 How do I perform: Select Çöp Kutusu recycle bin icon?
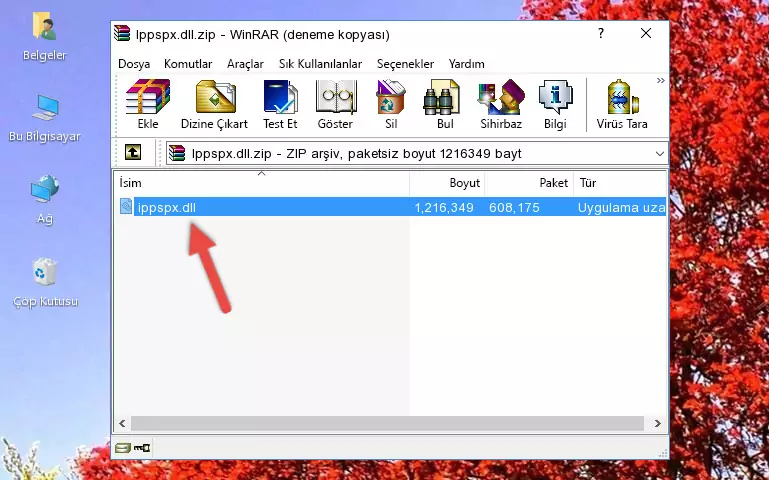(x=45, y=283)
